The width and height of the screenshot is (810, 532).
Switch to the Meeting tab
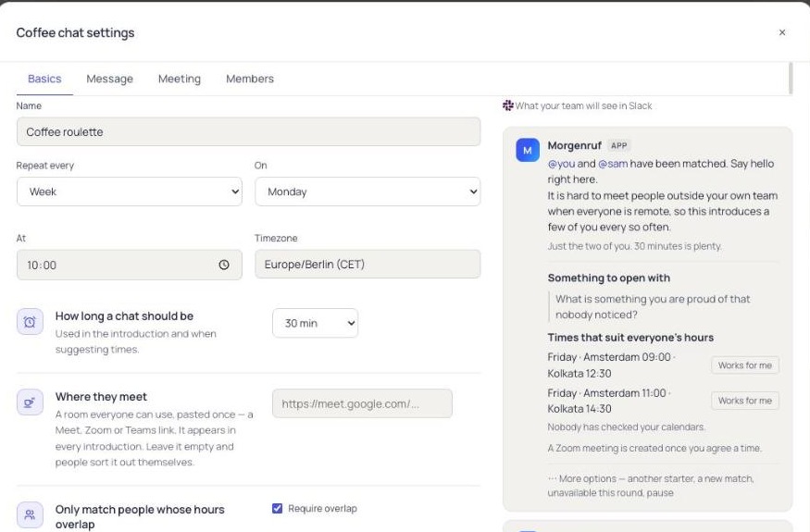[x=180, y=79]
